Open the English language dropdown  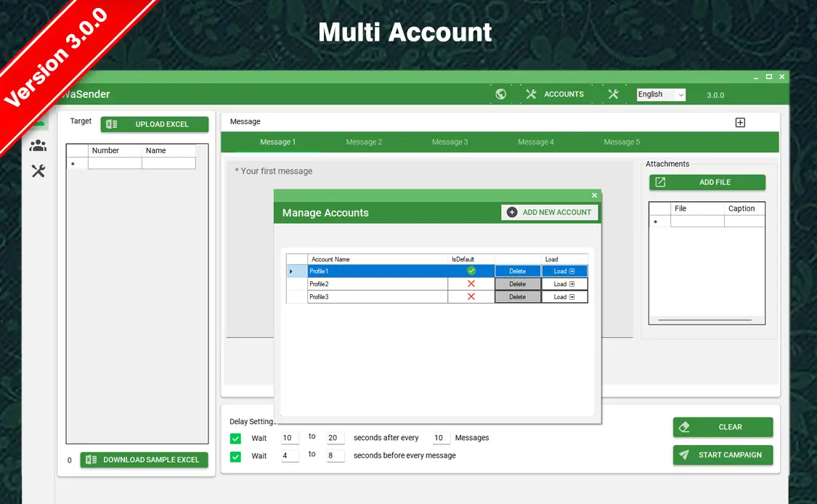(x=661, y=94)
